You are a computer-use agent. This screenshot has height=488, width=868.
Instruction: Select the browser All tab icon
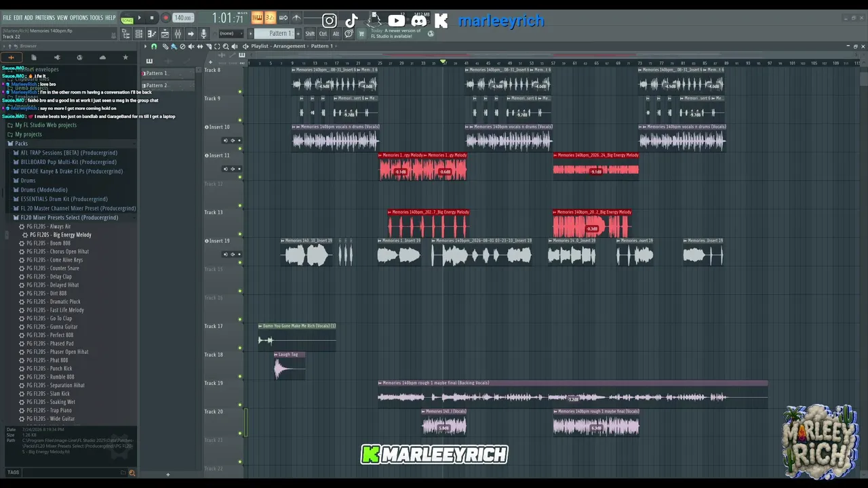tap(11, 58)
